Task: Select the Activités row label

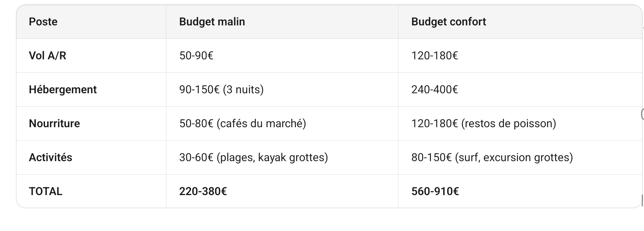Action: tap(50, 158)
